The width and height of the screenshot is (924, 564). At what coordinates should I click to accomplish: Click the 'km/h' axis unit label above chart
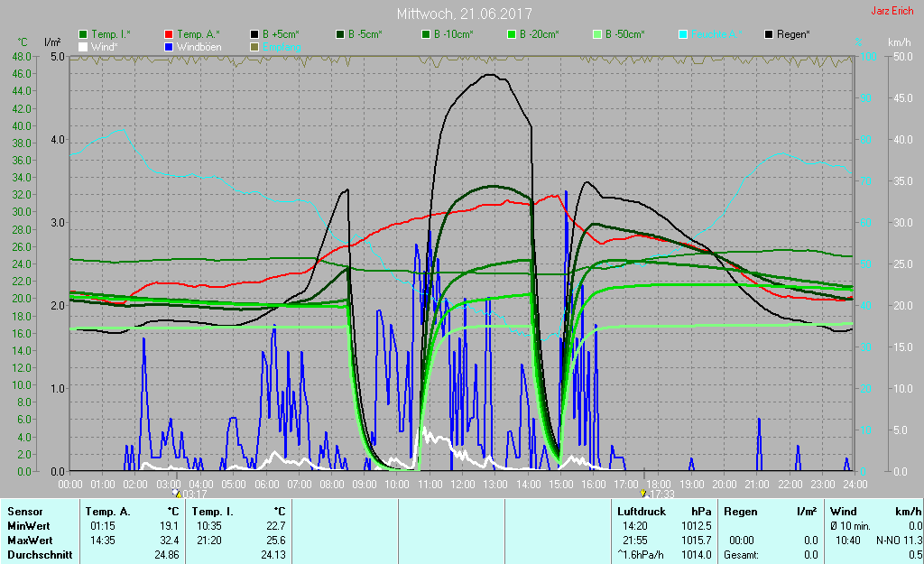(x=900, y=42)
